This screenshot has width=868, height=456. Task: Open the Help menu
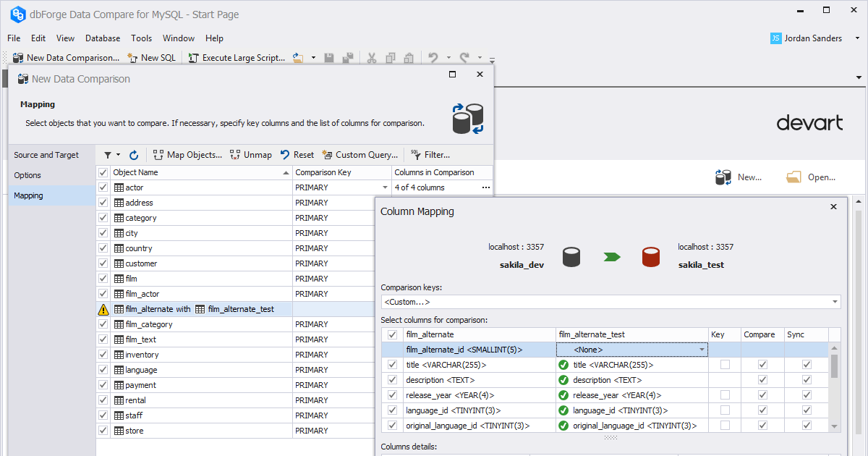[214, 38]
